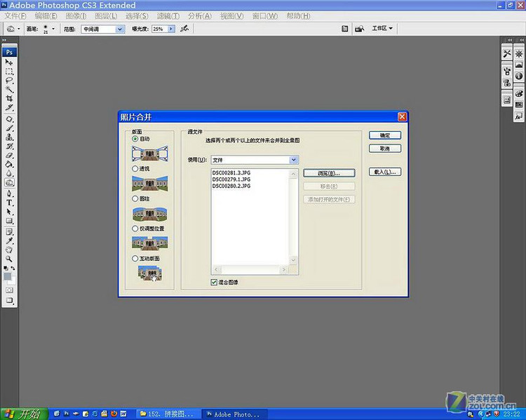The height and width of the screenshot is (420, 526).
Task: Select the Move tool
Action: (9, 62)
